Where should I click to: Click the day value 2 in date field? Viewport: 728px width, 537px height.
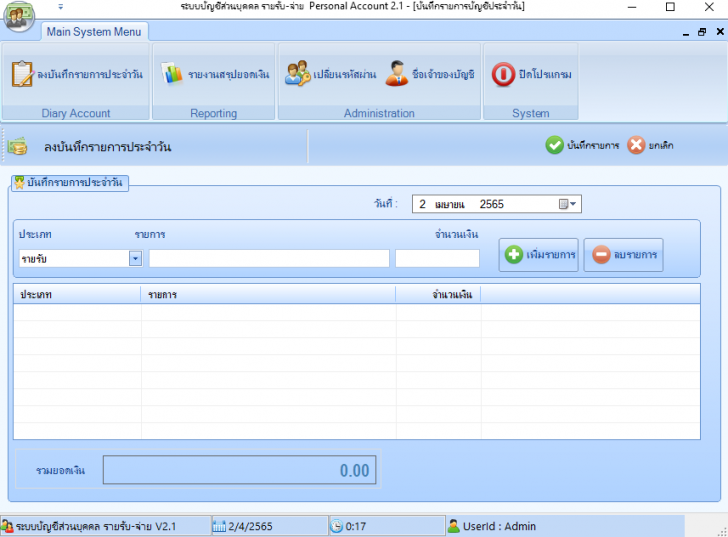(422, 204)
